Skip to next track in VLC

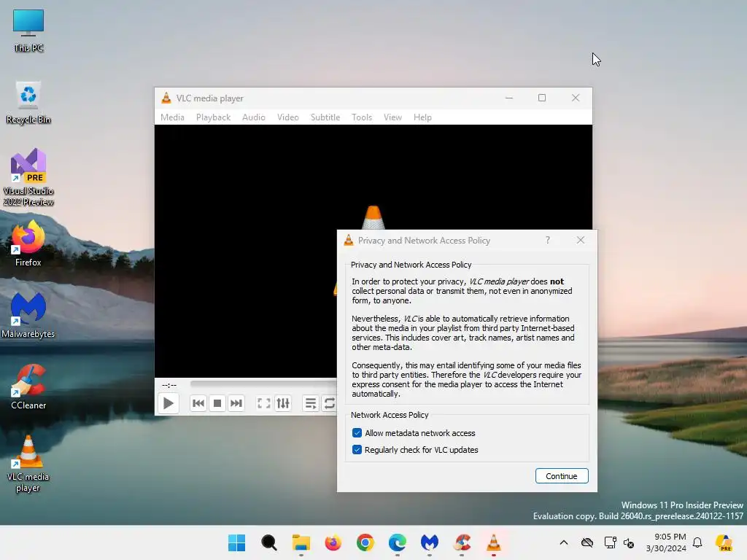(x=236, y=403)
